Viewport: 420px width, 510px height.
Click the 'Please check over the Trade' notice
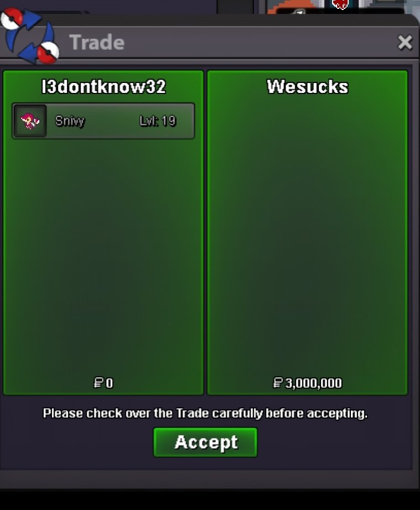click(205, 413)
